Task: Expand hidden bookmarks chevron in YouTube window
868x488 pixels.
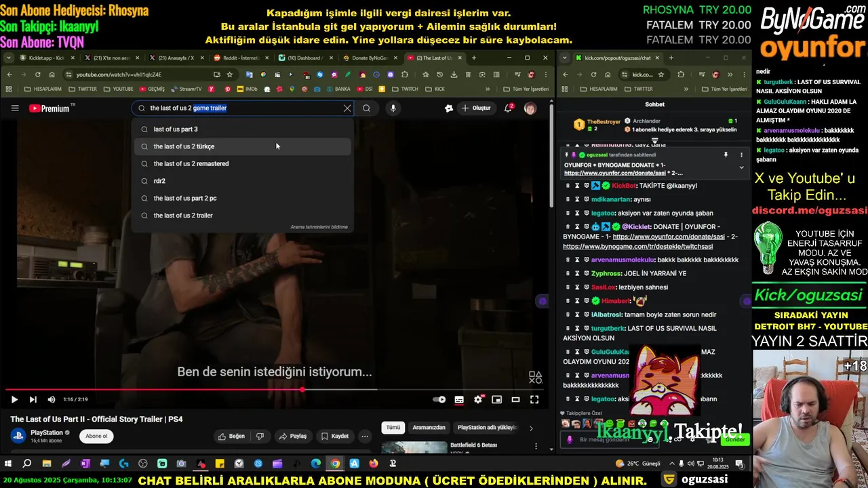Action: point(487,89)
